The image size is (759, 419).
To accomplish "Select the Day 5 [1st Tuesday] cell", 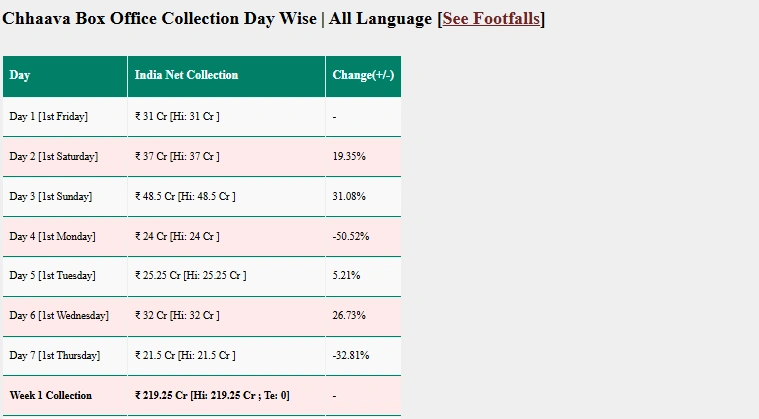I will click(53, 276).
